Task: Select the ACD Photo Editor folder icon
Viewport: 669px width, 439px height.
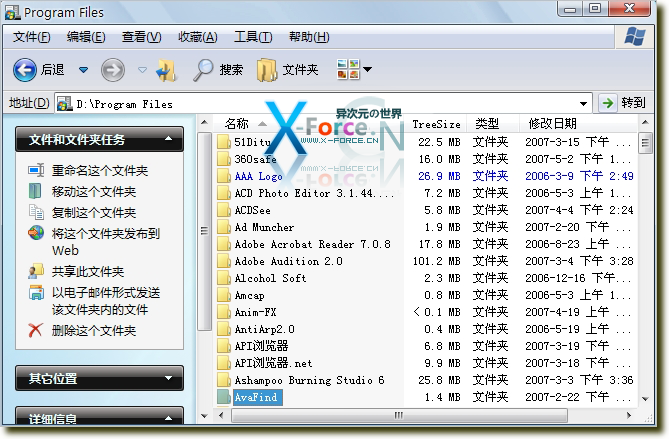Action: tap(224, 193)
